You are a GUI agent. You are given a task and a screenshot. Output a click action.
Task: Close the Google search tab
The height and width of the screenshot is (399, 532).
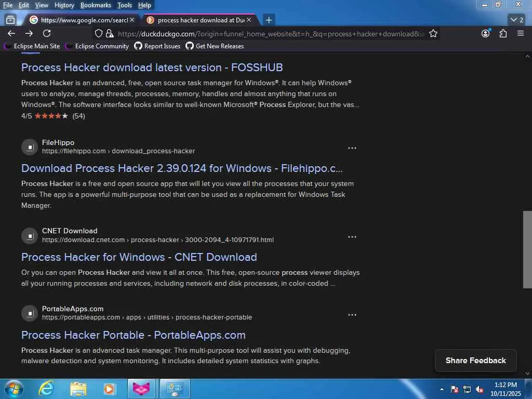tap(132, 20)
